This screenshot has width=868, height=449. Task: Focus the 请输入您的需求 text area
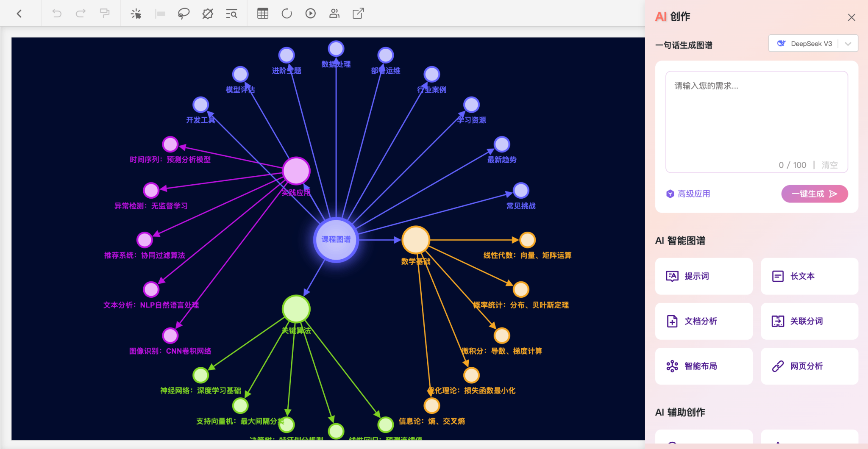coord(756,119)
